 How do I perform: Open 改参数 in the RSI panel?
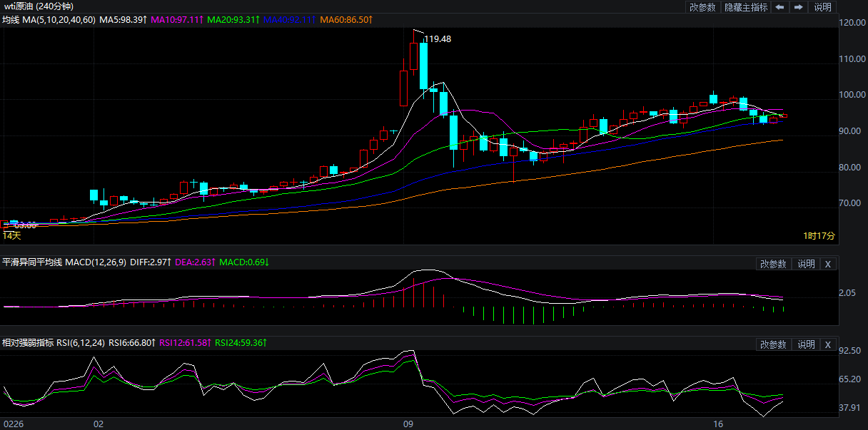click(x=773, y=344)
